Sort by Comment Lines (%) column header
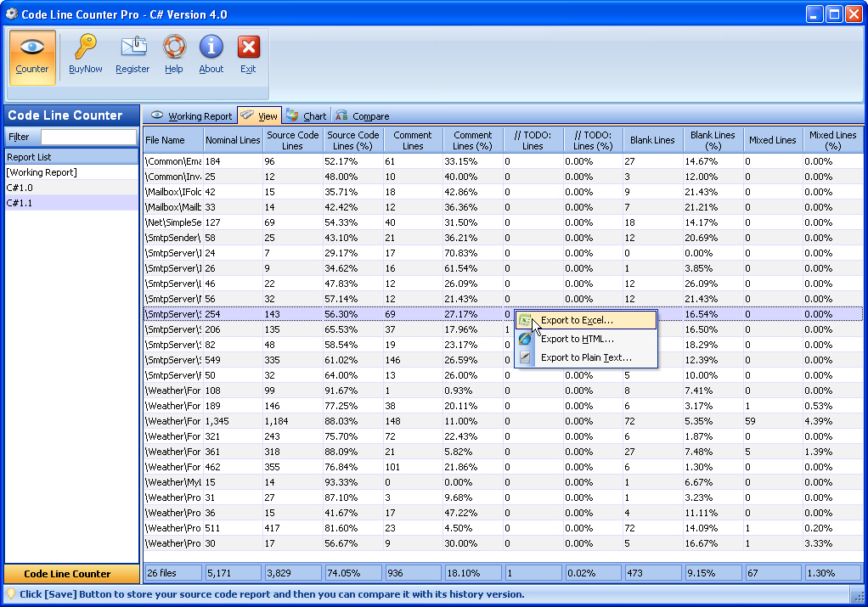This screenshot has width=868, height=607. pos(473,140)
